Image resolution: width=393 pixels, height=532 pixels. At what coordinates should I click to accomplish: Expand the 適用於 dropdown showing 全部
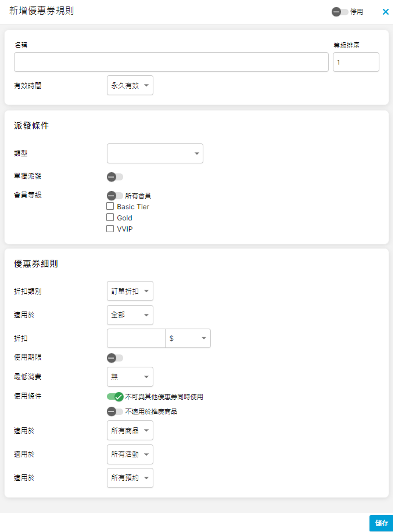(130, 315)
